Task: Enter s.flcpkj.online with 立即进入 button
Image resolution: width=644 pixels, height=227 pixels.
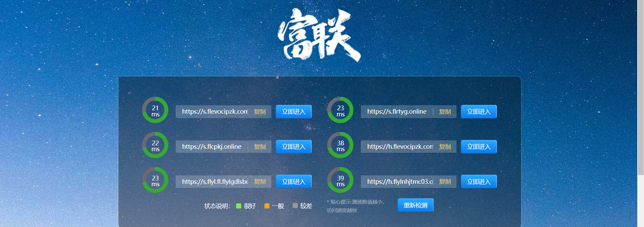Action: [294, 147]
